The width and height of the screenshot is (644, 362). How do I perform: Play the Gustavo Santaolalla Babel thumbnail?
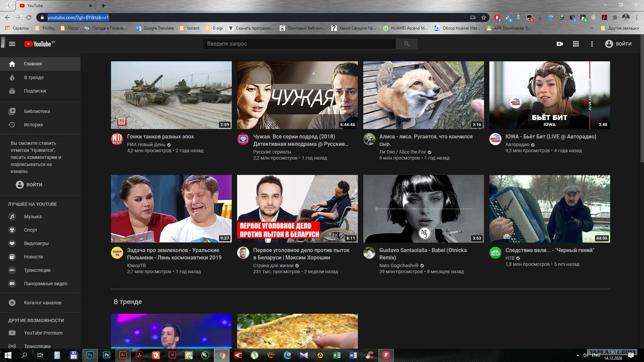tap(424, 209)
